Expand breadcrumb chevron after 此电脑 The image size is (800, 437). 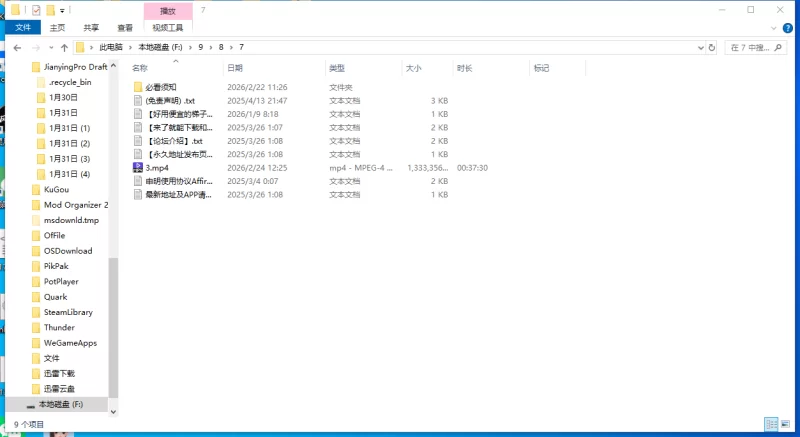[130, 47]
